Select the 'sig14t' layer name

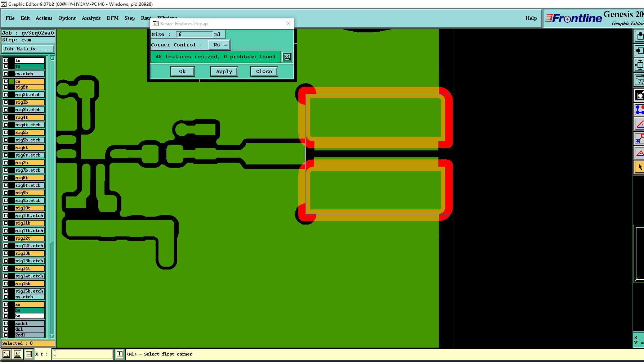pyautogui.click(x=29, y=268)
